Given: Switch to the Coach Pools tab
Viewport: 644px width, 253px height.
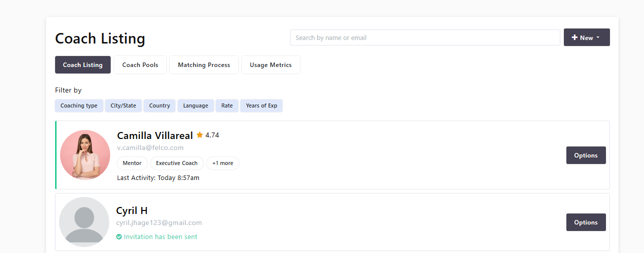Looking at the screenshot, I should pos(140,65).
